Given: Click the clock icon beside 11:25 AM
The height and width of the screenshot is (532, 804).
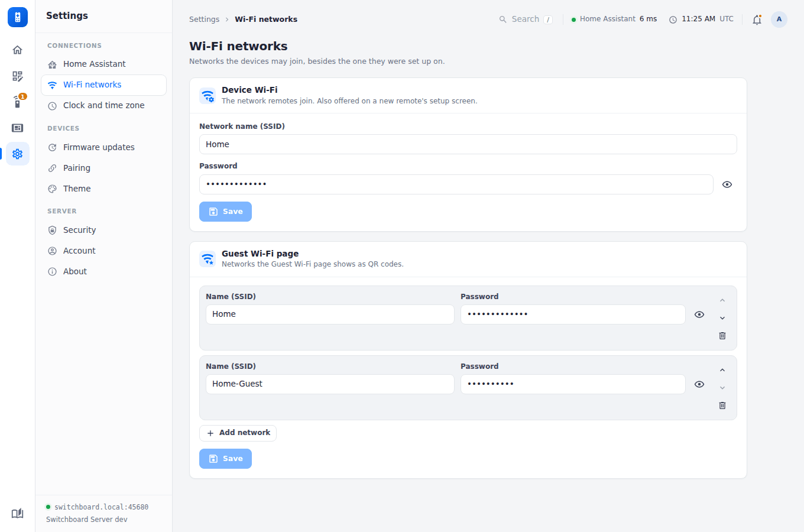Looking at the screenshot, I should [x=673, y=20].
